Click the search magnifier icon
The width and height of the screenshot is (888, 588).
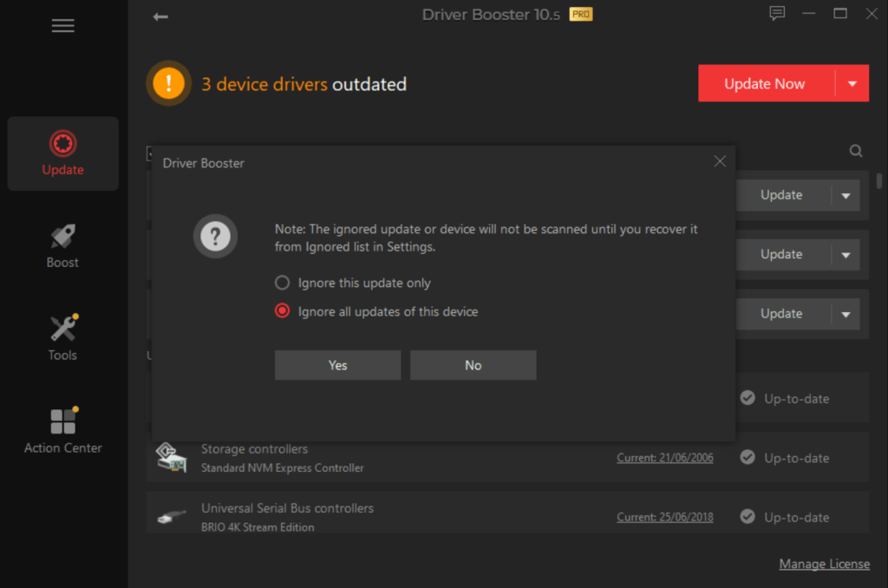pos(856,151)
